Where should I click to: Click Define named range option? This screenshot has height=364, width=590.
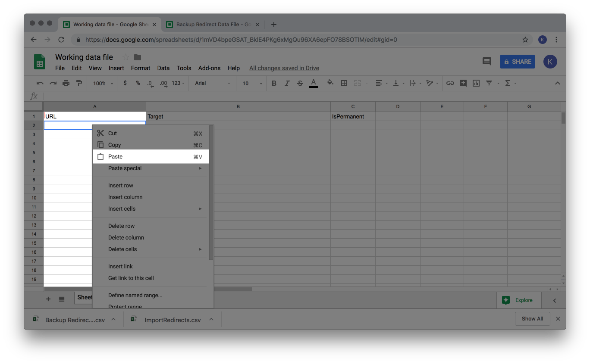(151, 296)
